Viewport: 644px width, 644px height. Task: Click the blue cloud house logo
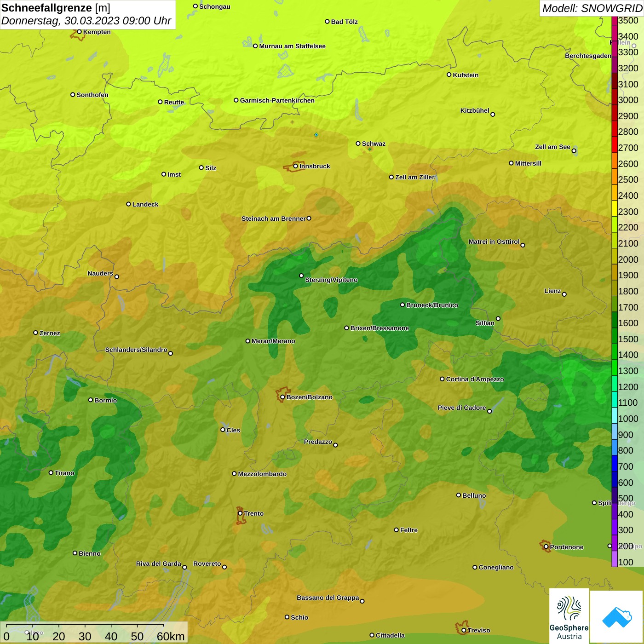(x=617, y=617)
